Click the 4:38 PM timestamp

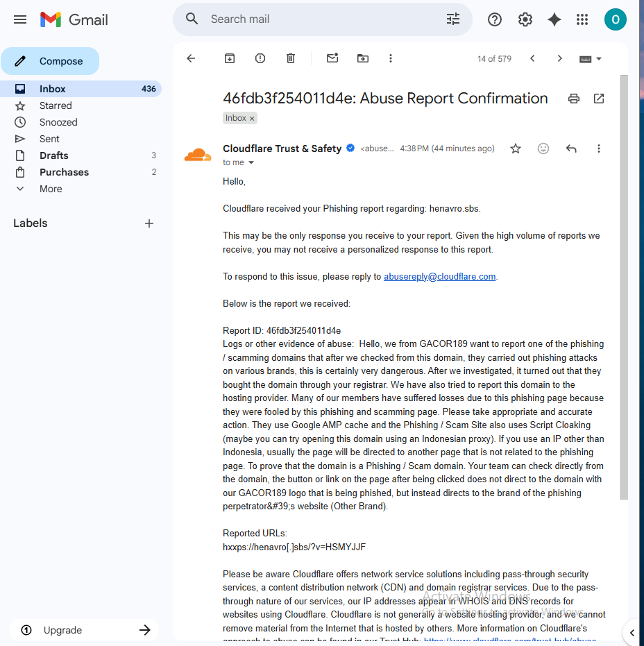[x=447, y=148]
